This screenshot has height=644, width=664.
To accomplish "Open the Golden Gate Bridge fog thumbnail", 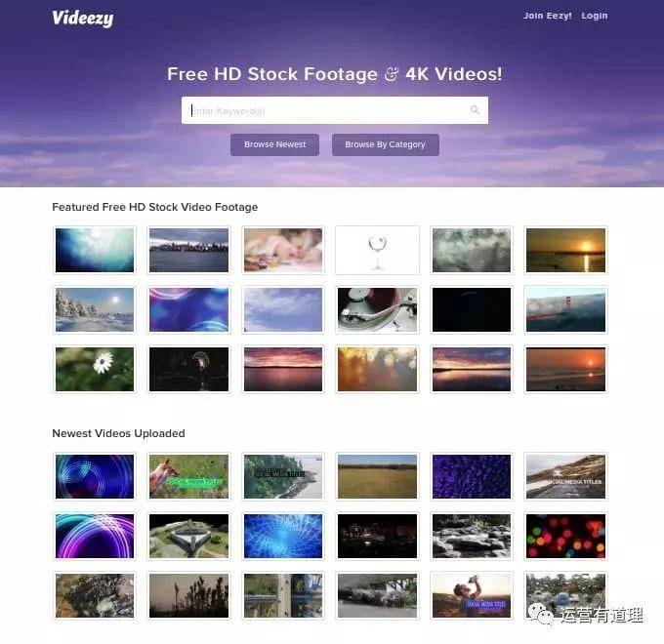I will 565,309.
